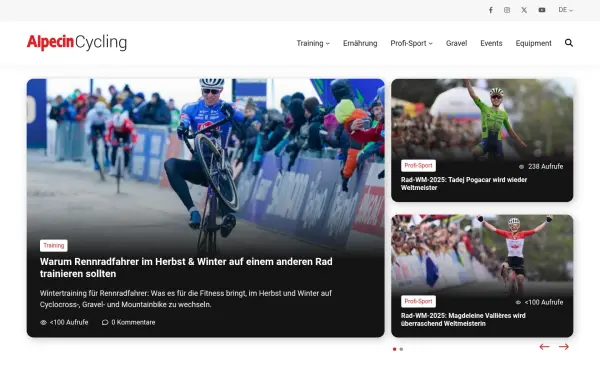The image size is (600, 375).
Task: Click the Wintertraining excerpt text
Action: 186,299
